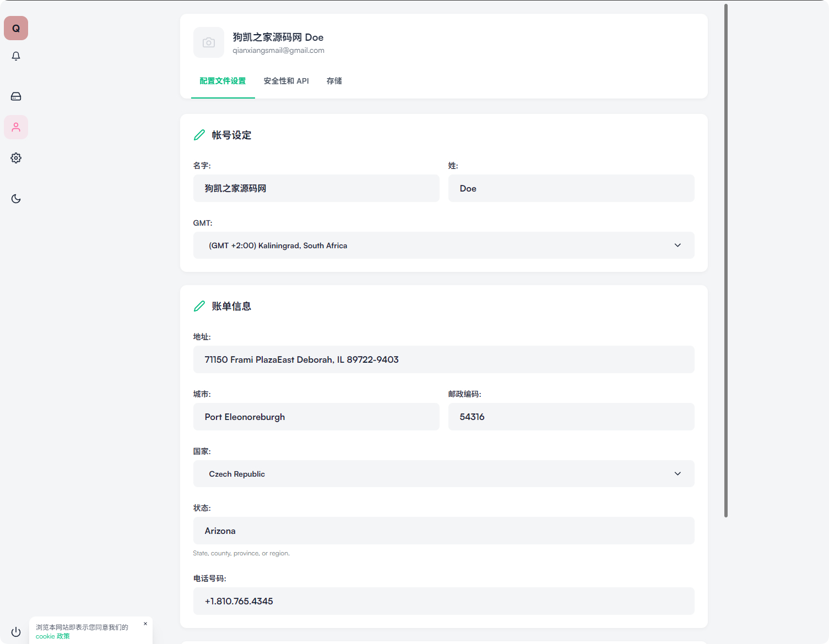This screenshot has width=829, height=644.
Task: Open notifications bell icon
Action: click(16, 56)
